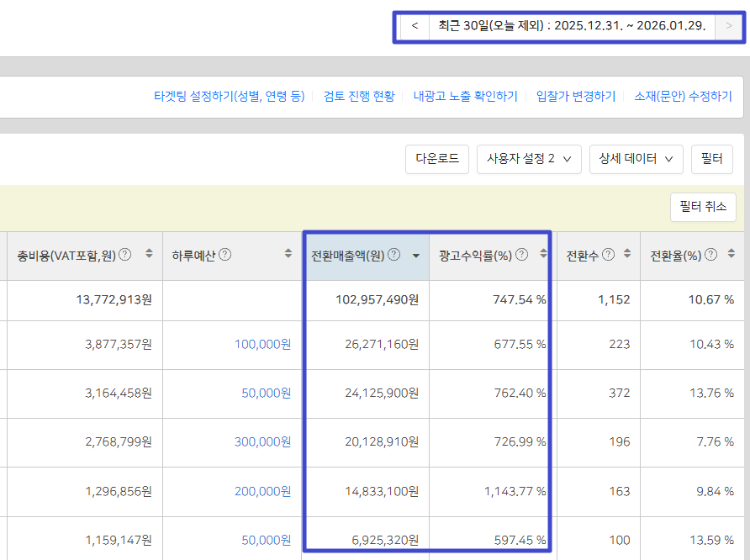Click help icon beside 총비용(VAT포함,원)
The height and width of the screenshot is (560, 750).
[125, 255]
